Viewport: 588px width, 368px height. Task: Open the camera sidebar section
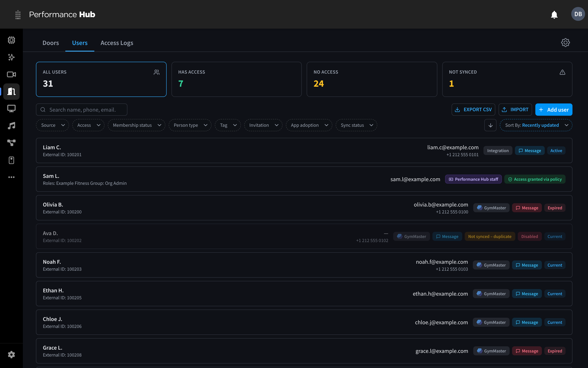pyautogui.click(x=11, y=74)
